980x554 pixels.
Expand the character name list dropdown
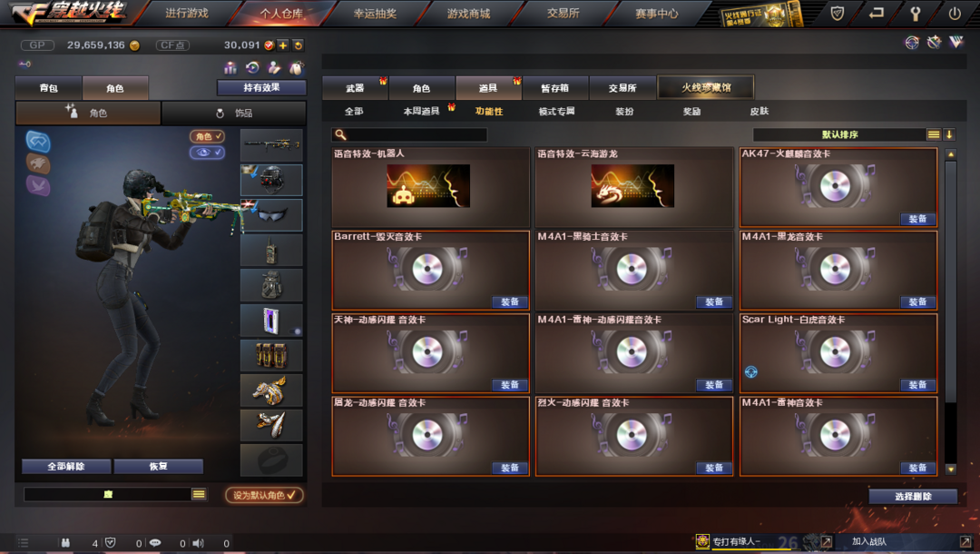point(199,494)
